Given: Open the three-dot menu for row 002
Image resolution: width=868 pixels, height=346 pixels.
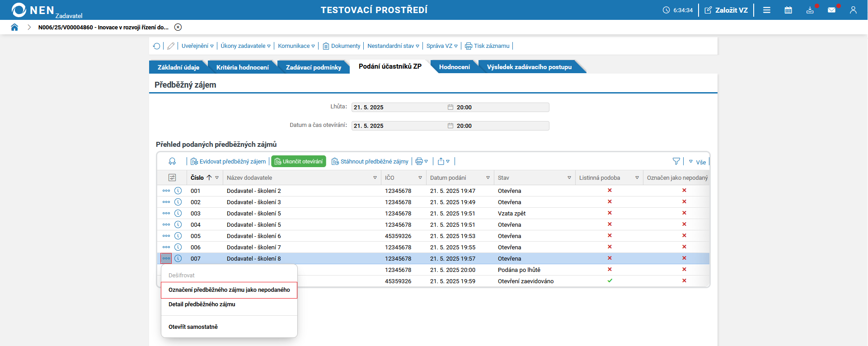Looking at the screenshot, I should [166, 202].
